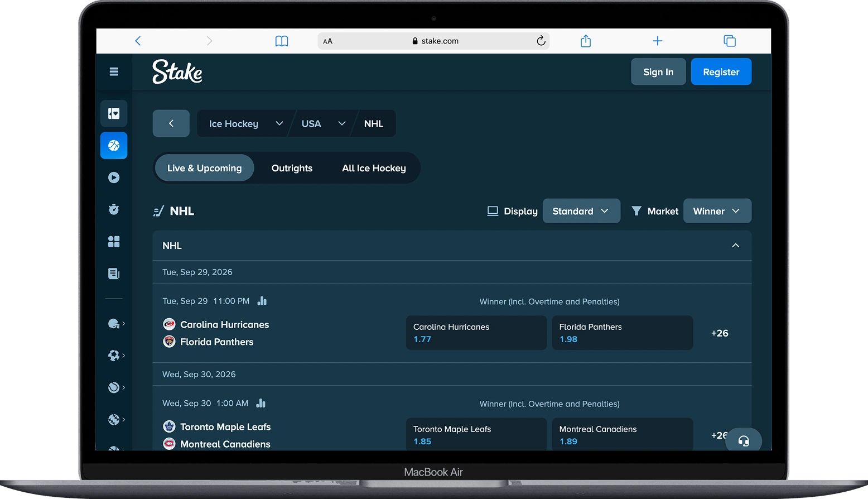The height and width of the screenshot is (499, 868).
Task: Open the newspaper bet slip icon
Action: click(x=114, y=274)
